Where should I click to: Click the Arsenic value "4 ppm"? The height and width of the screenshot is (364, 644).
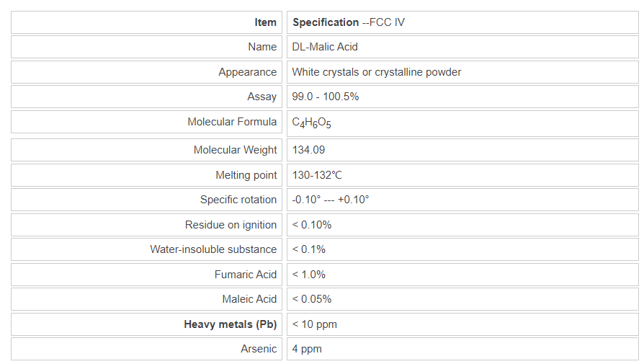(307, 349)
